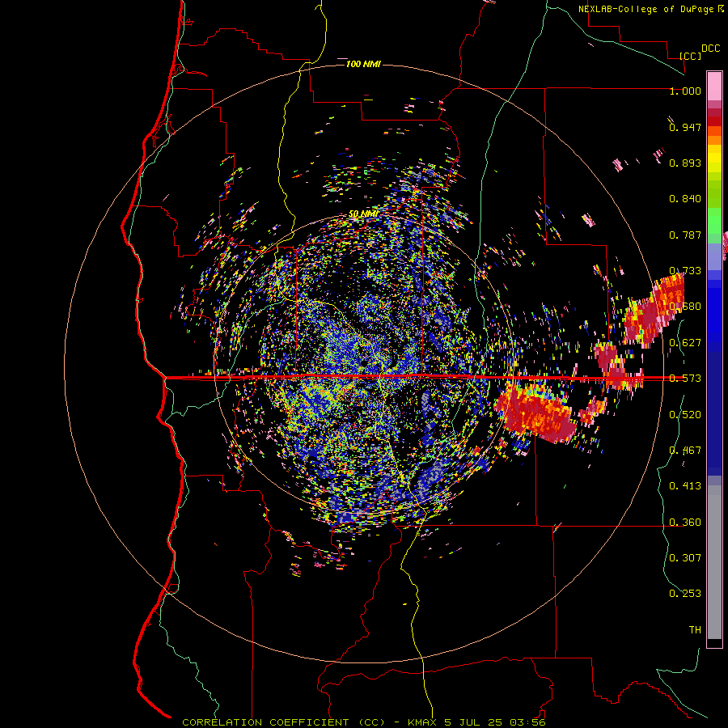Select the 0.307 legend value
728x728 pixels.
coord(685,557)
